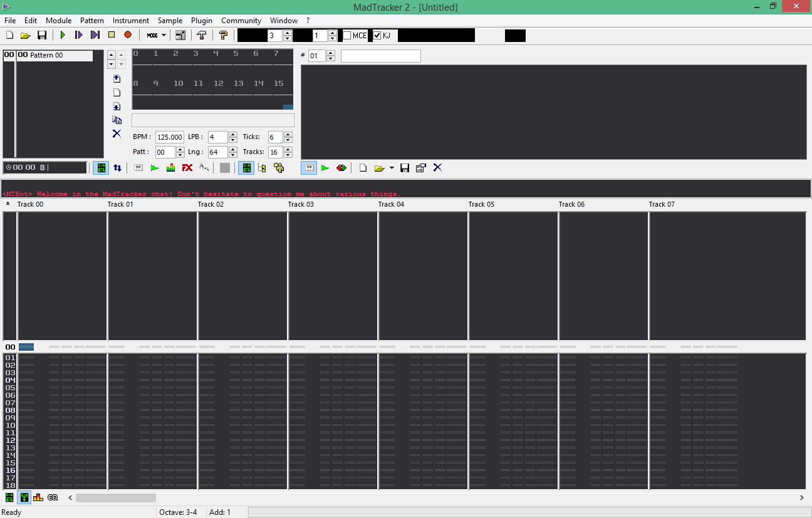Click the gray hammer icon in toolbar
The image size is (812, 518).
[x=202, y=35]
